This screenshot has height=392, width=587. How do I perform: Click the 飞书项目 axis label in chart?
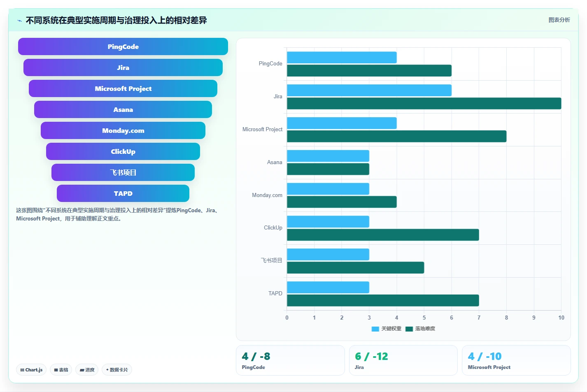(x=272, y=261)
